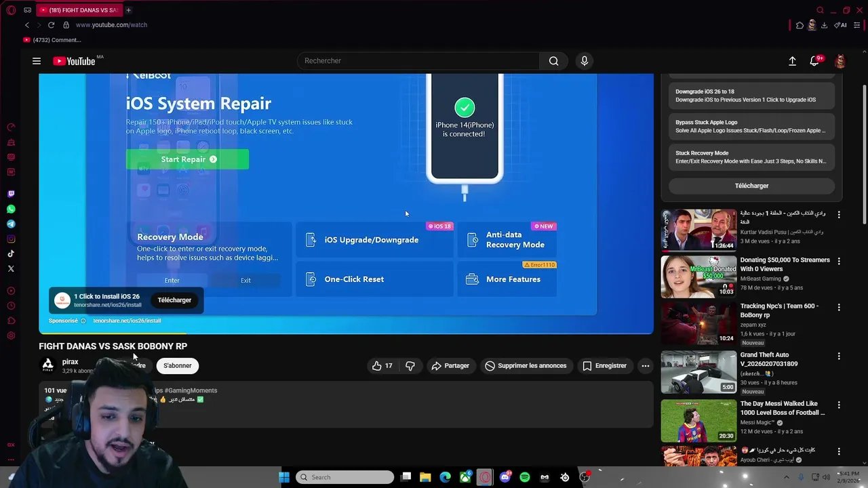Subscribe with the S'abonner button
This screenshot has width=868, height=488.
click(x=177, y=366)
